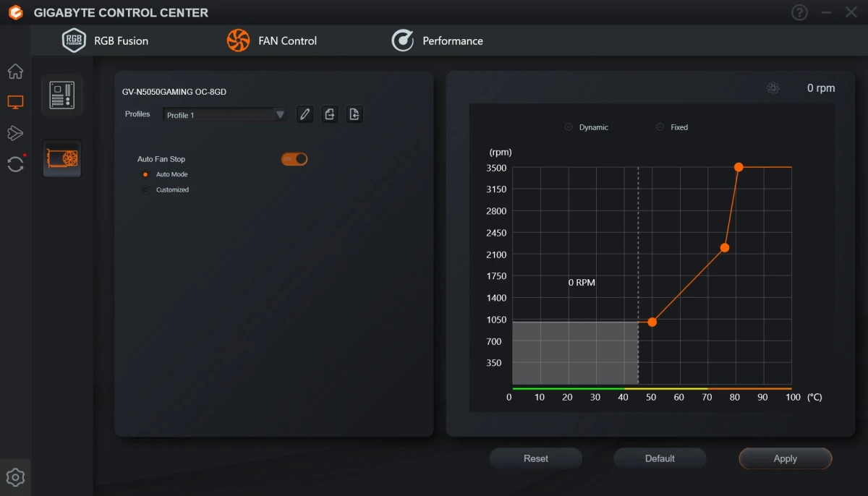Screen dimensions: 868x496
Task: Open the Profiles dropdown
Action: [224, 114]
